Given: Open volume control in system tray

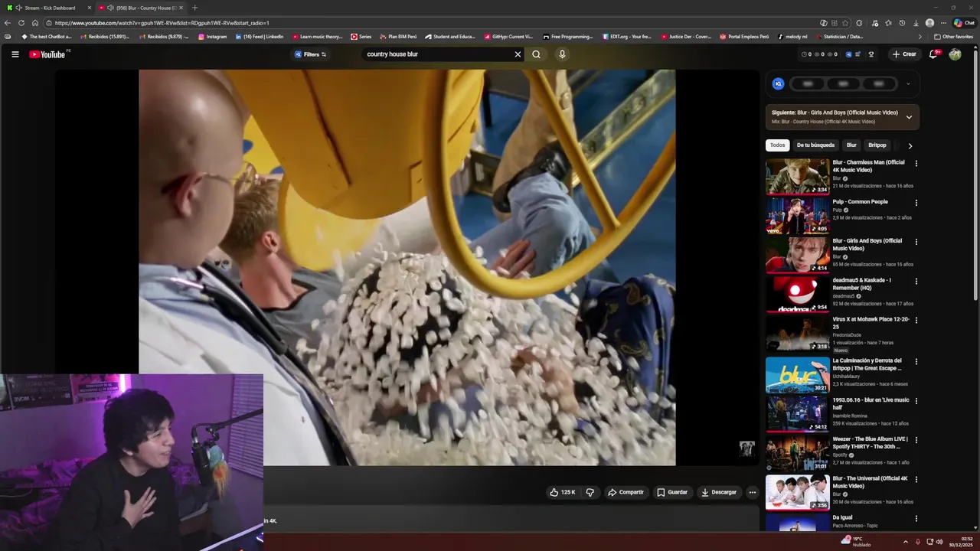Looking at the screenshot, I should click(x=939, y=542).
